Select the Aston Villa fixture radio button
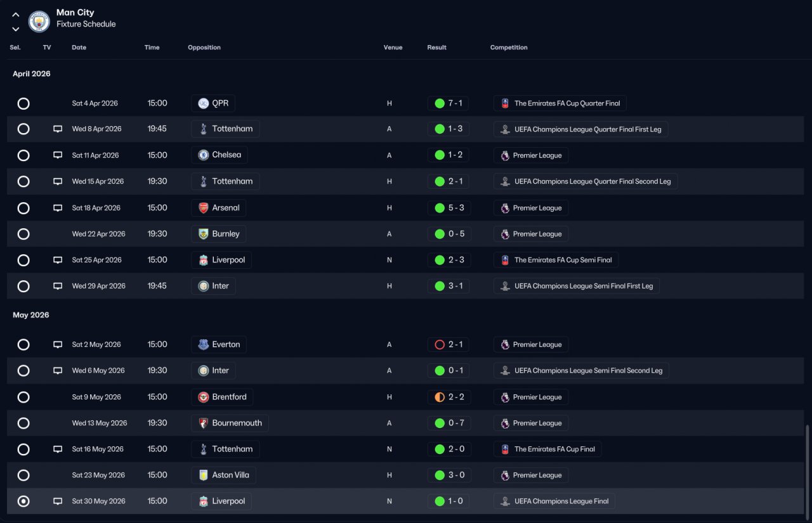The width and height of the screenshot is (812, 523). click(x=23, y=475)
